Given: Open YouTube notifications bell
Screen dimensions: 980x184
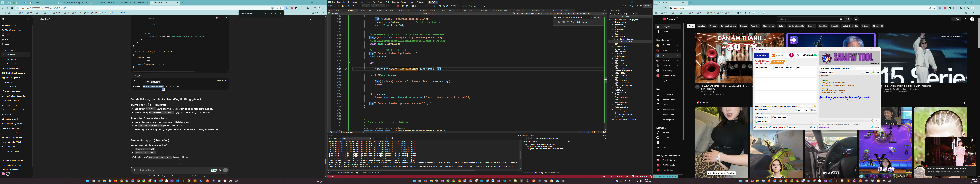Looking at the screenshot, I should [965, 19].
